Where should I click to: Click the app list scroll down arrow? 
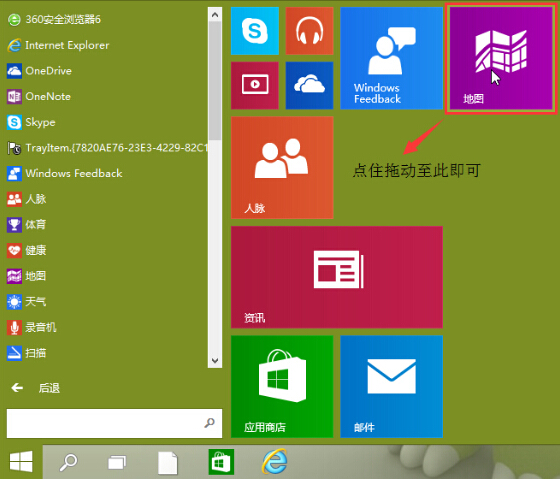click(215, 360)
